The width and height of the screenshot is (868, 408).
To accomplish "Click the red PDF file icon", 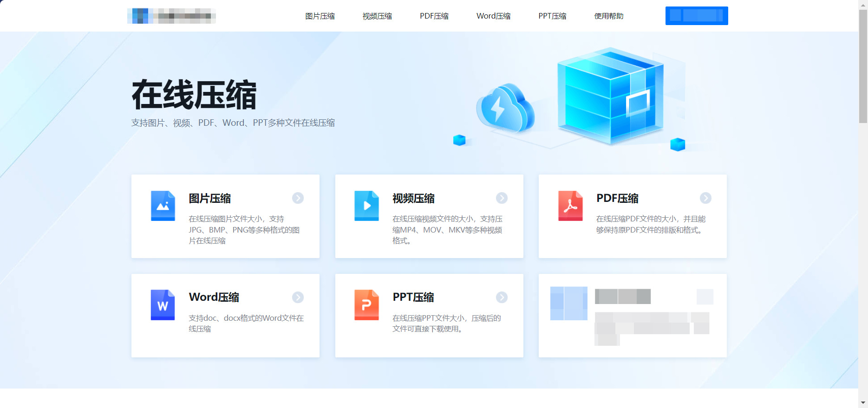I will (570, 206).
